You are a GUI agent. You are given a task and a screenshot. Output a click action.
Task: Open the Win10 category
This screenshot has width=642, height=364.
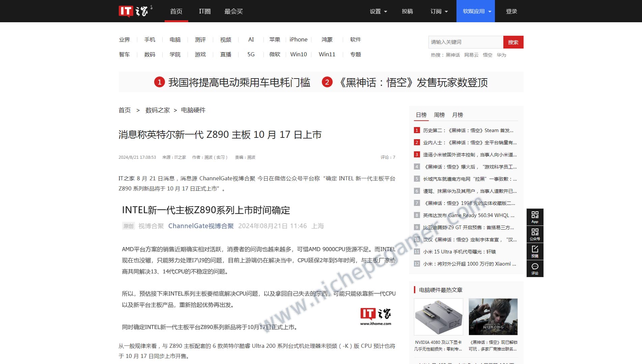[x=299, y=54]
